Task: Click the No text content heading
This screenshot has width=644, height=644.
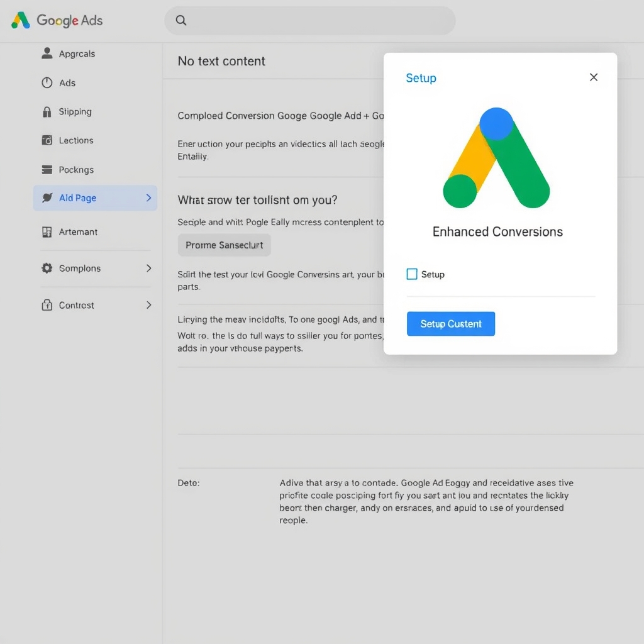Action: 221,61
